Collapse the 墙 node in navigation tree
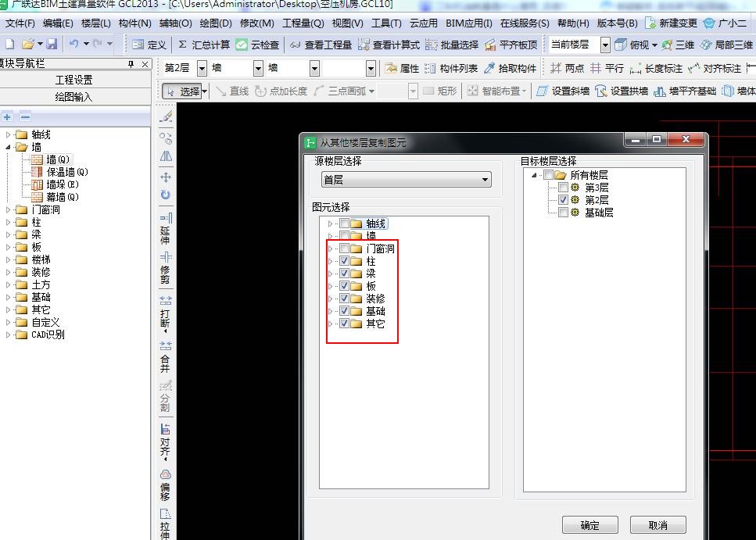This screenshot has width=756, height=540. [8, 147]
